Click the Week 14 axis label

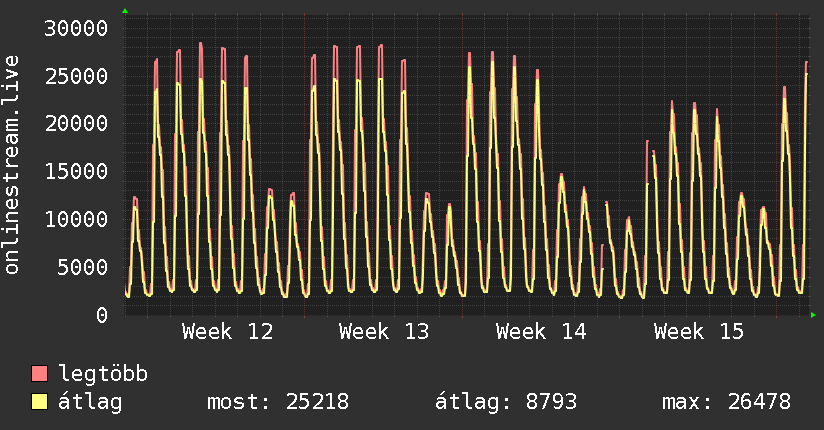(541, 332)
